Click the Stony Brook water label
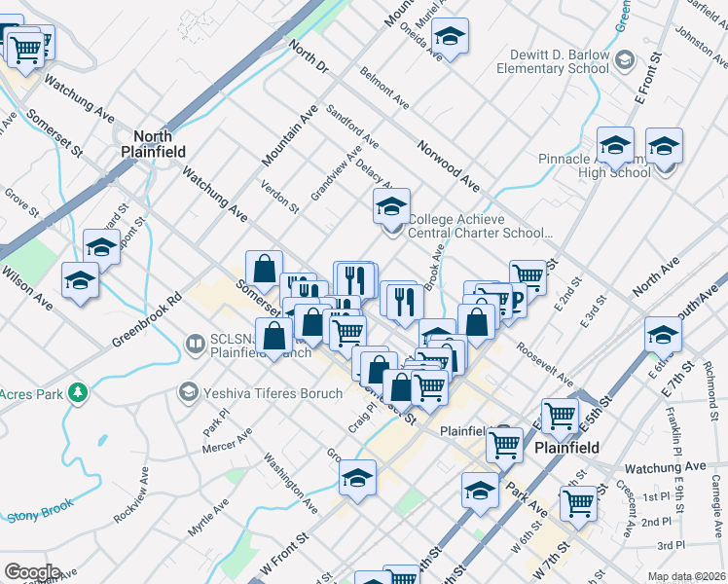 (41, 511)
